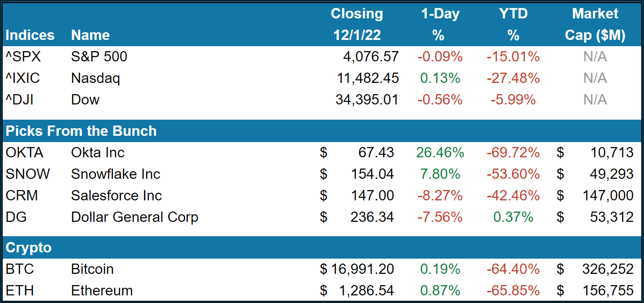Click the Crypto section header
Viewport: 644px width, 303px height.
[28, 247]
